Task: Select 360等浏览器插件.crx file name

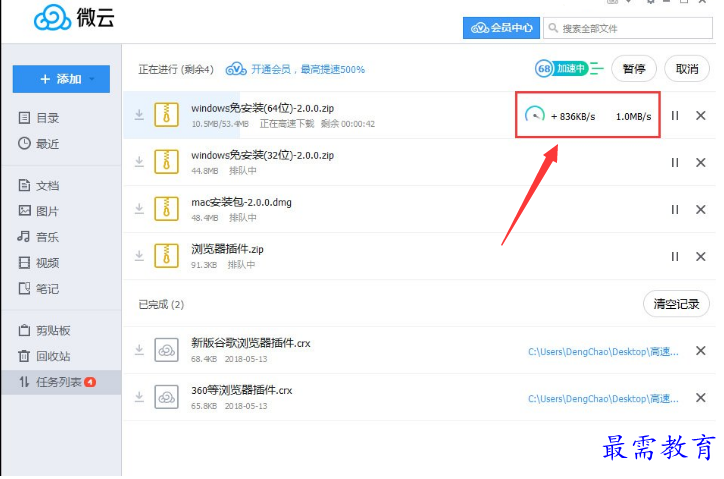Action: point(241,390)
